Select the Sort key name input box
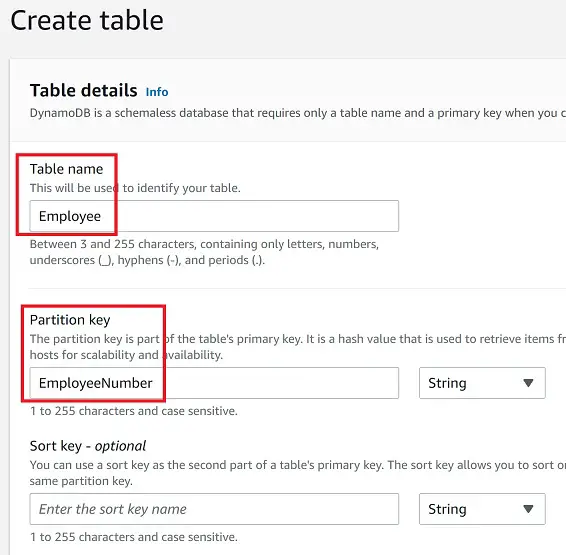The image size is (566, 555). point(214,509)
